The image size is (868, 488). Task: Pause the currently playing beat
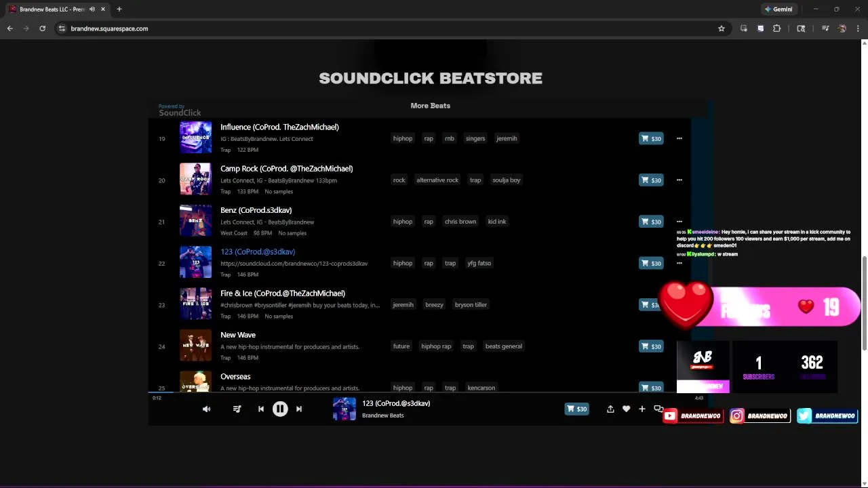280,409
